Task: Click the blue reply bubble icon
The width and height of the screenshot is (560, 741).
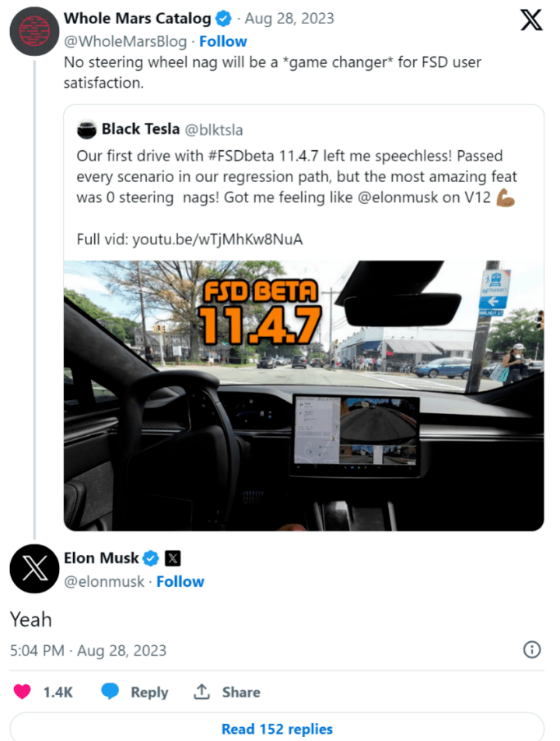Action: coord(110,691)
